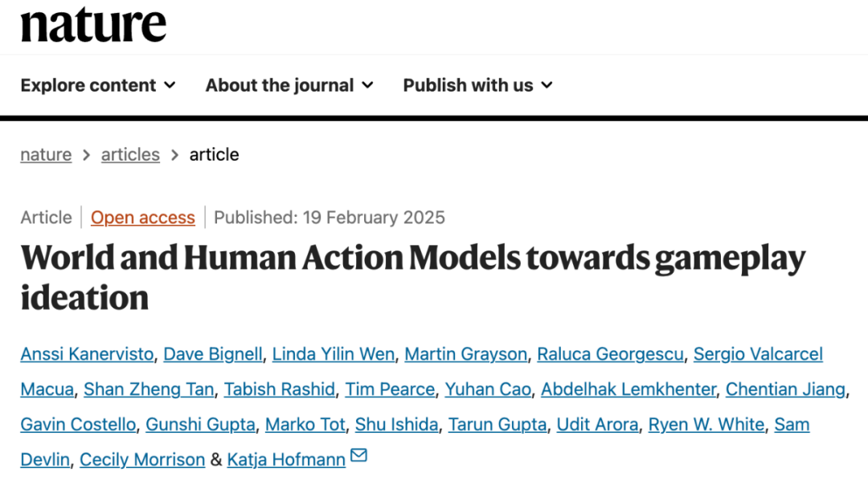Expand the Explore content menu
Image resolution: width=868 pixels, height=485 pixels.
click(x=98, y=85)
